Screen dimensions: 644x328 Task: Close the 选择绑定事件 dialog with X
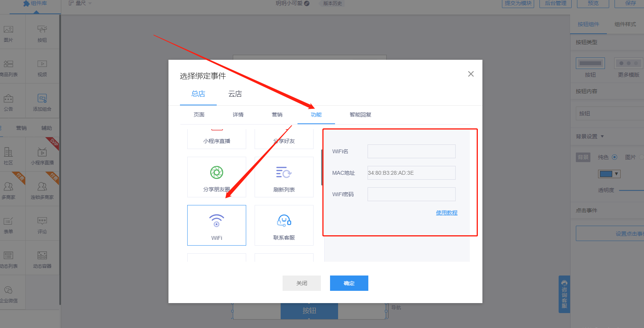pos(471,74)
